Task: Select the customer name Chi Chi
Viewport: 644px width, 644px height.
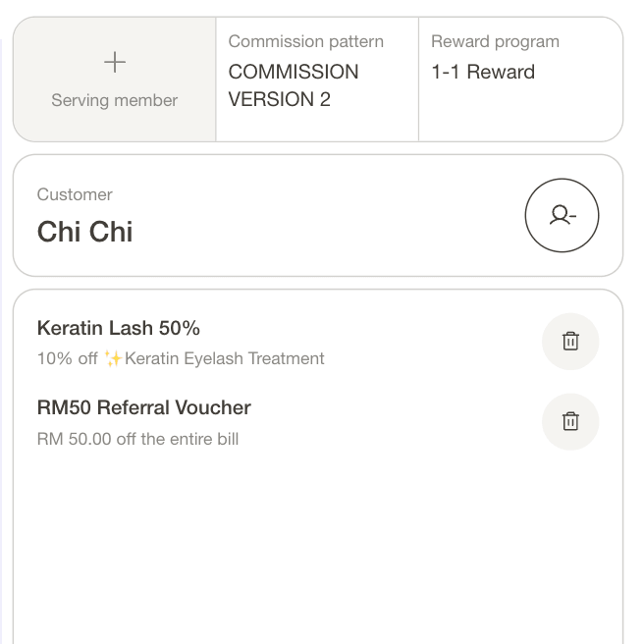Action: coord(85,232)
